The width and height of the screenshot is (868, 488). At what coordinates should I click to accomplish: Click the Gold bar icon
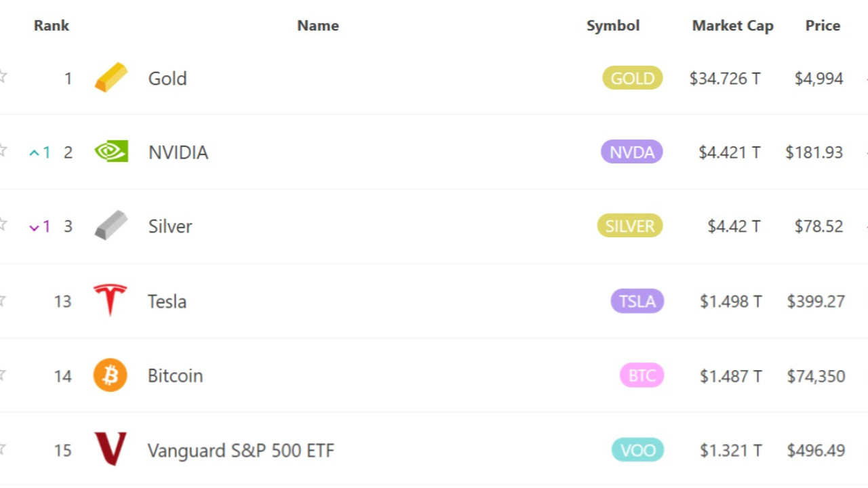point(111,77)
